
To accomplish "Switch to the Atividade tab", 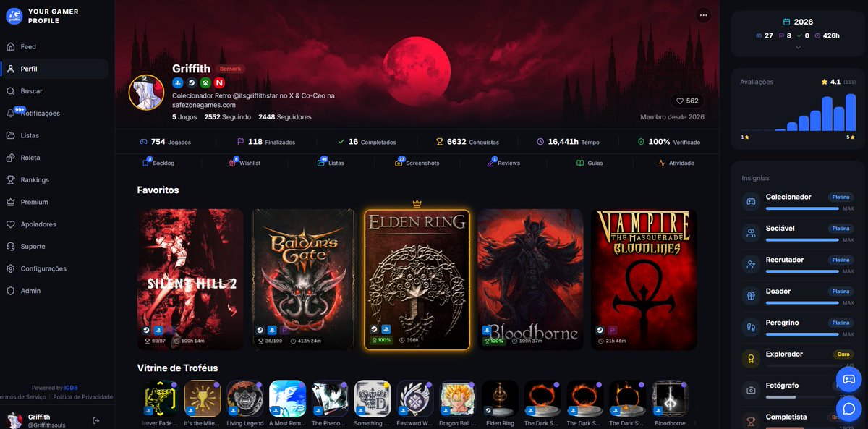I will pos(676,163).
